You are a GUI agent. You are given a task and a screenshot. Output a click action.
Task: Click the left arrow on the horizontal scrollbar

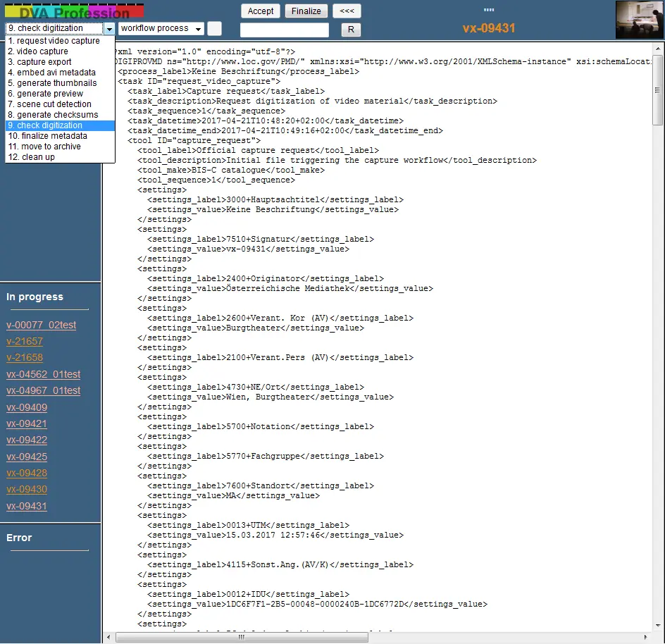[107, 637]
